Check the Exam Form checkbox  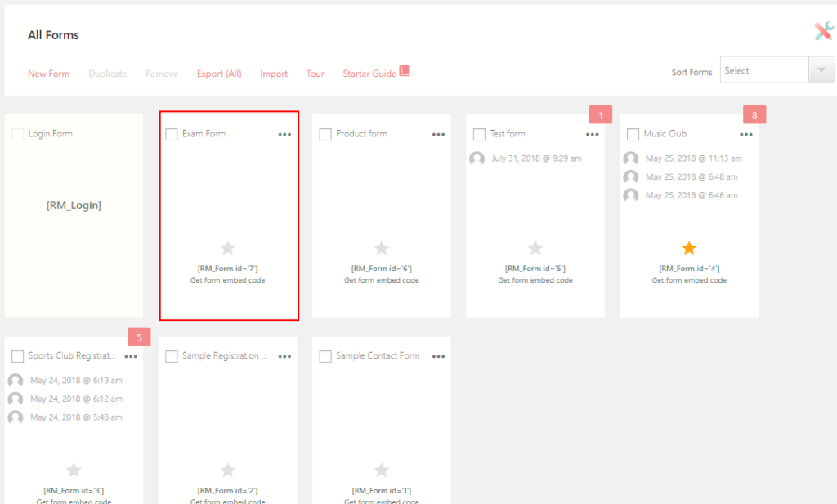(172, 134)
